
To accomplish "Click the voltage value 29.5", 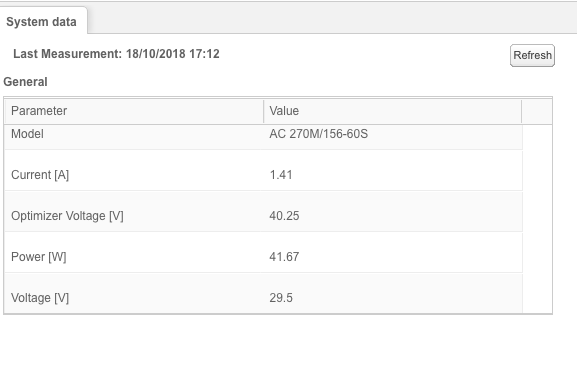I will point(281,298).
